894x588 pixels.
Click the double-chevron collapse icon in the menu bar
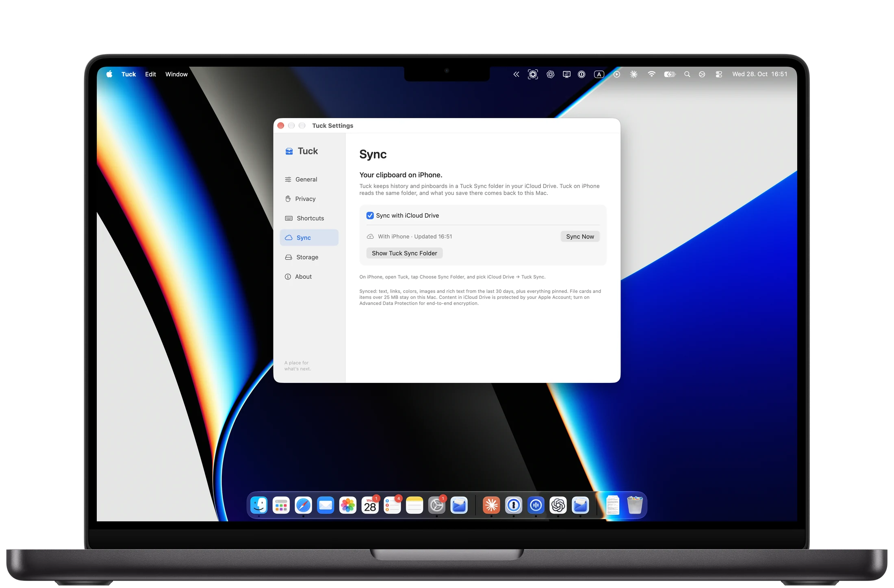[x=516, y=74]
